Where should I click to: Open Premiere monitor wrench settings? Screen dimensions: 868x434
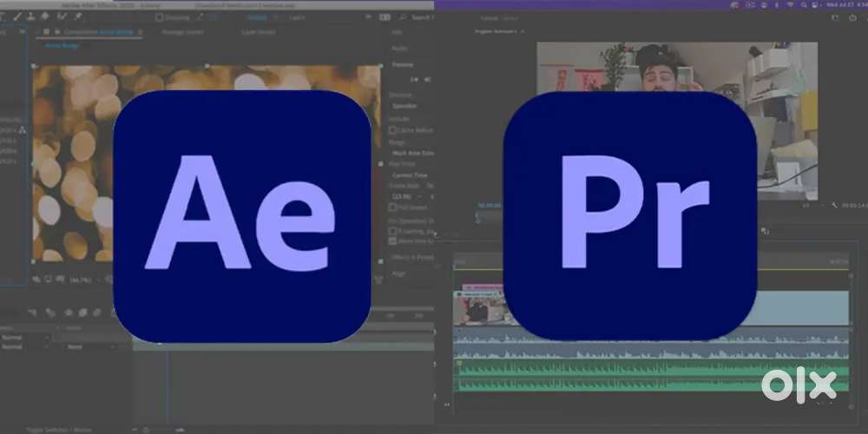pos(834,206)
